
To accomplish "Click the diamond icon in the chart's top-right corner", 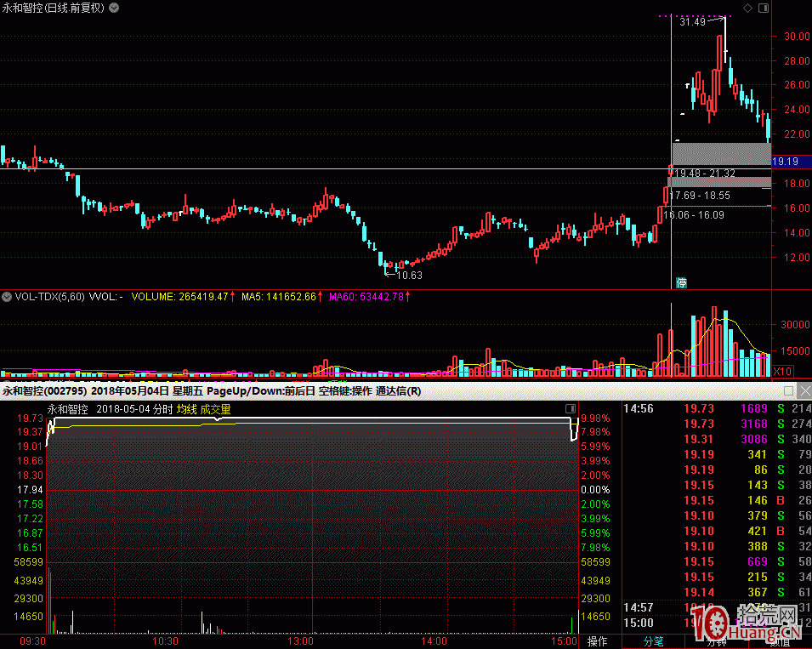I will [747, 8].
